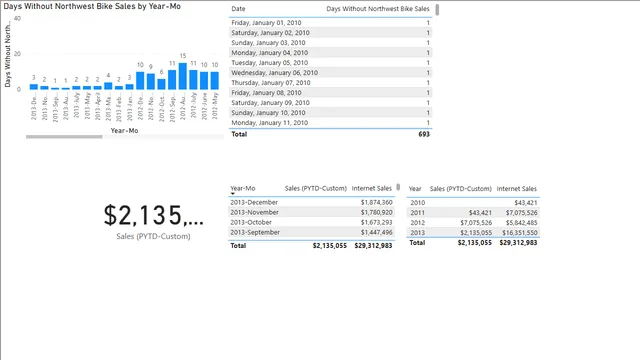Click the $1,874,360 Internet Sales value
Viewport: 640px width, 360px height.
(x=376, y=202)
